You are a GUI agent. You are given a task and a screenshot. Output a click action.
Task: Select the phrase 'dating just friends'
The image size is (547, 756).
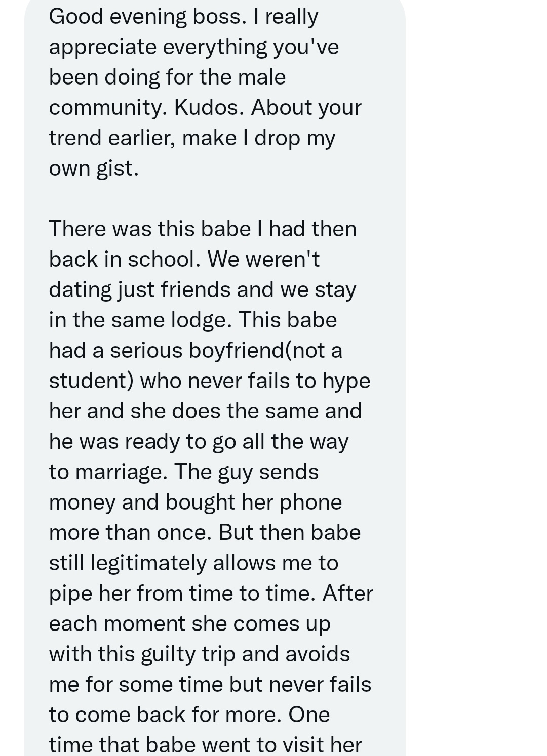tap(140, 290)
